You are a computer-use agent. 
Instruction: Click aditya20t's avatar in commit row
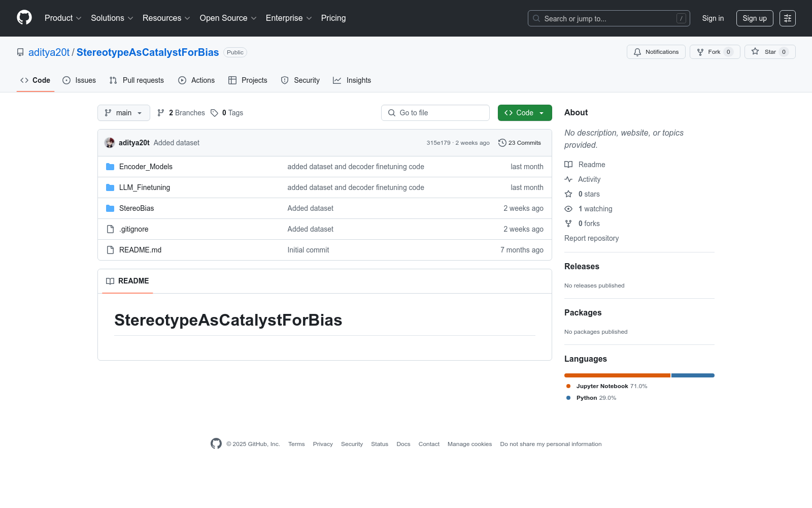[110, 143]
